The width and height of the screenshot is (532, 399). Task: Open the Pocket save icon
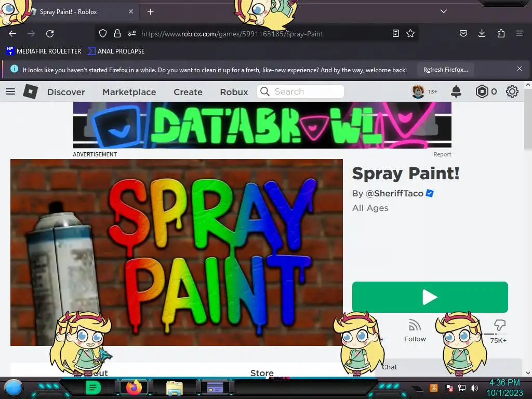(x=463, y=33)
